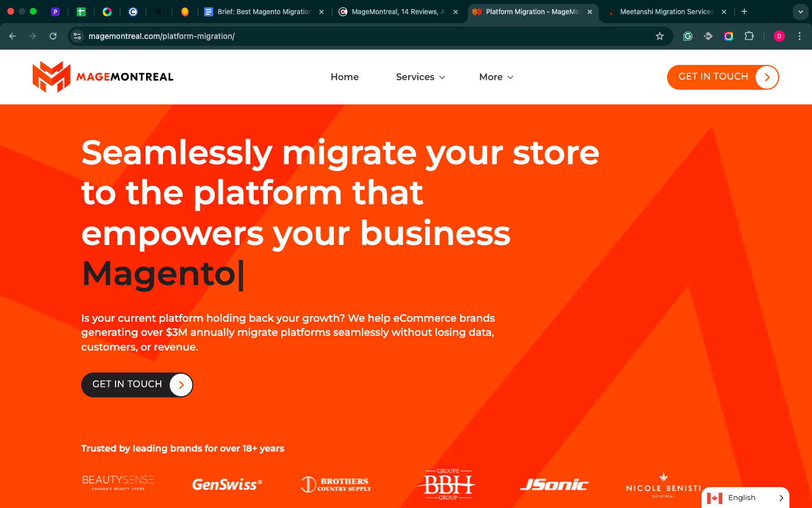Screen dimensions: 812x508
Task: Click the MageMontreal logo in header
Action: click(103, 77)
